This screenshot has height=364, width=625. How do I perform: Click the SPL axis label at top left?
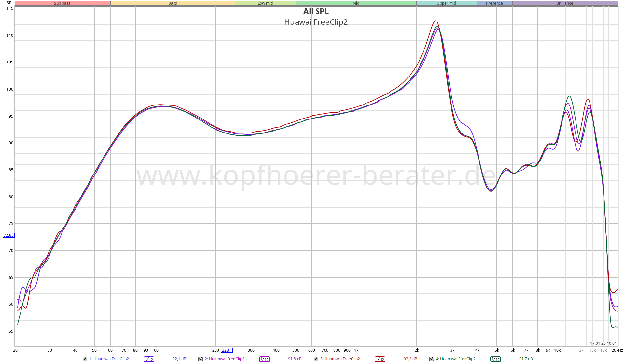(x=10, y=3)
